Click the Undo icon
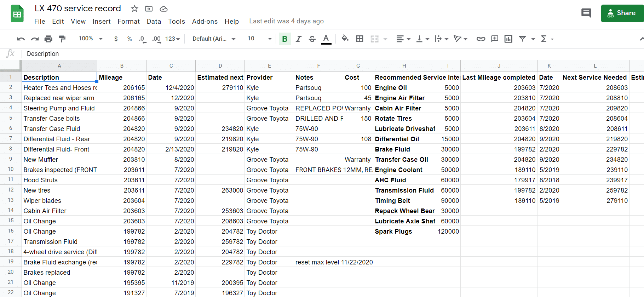Image resolution: width=644 pixels, height=297 pixels. coord(21,39)
